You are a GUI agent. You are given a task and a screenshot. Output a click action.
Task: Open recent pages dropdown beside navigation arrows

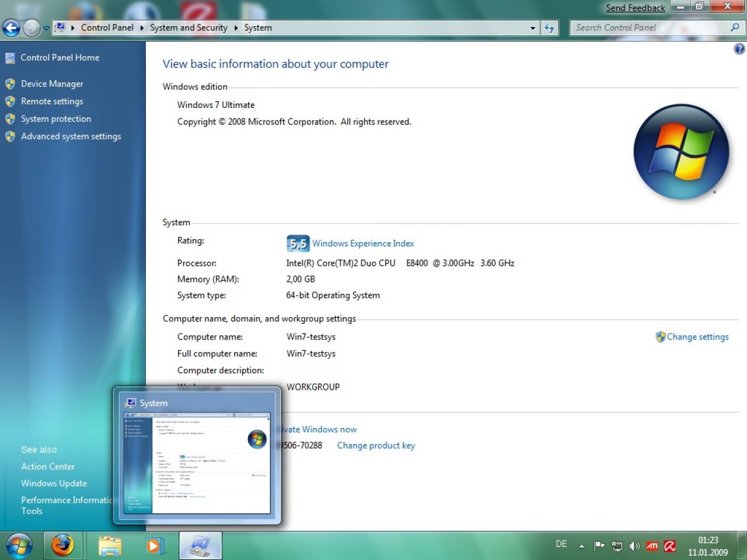click(x=46, y=28)
